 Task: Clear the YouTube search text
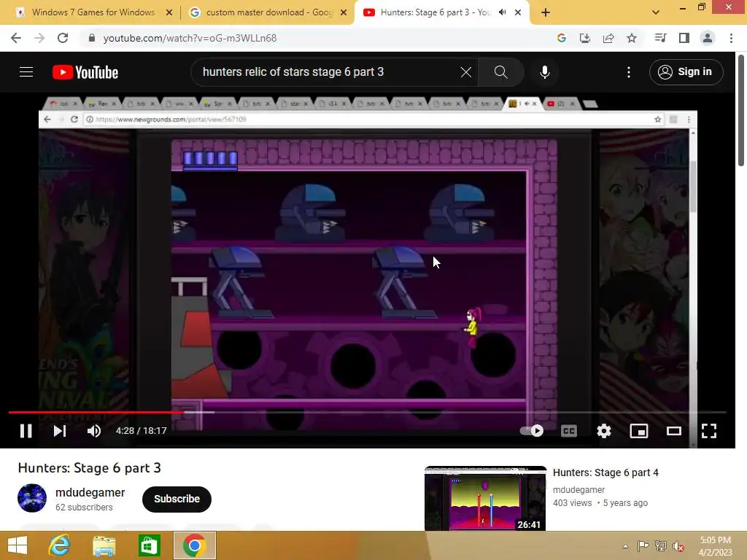click(x=466, y=72)
